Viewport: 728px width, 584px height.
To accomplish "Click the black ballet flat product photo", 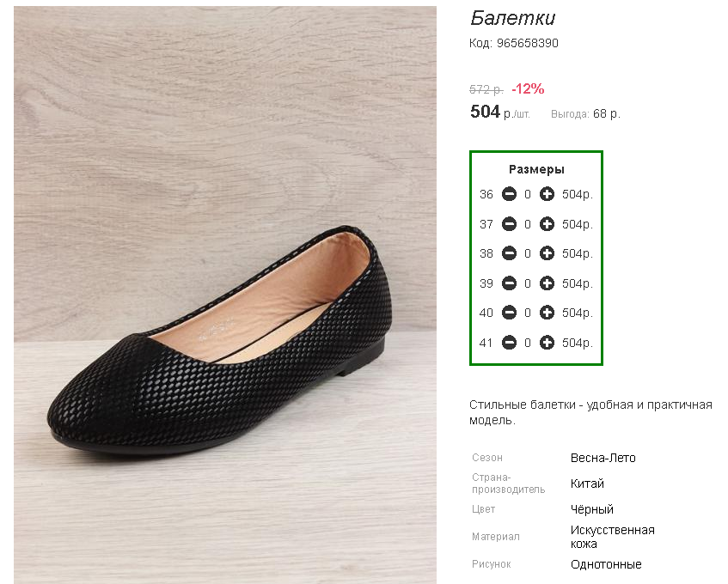I will pos(225,295).
